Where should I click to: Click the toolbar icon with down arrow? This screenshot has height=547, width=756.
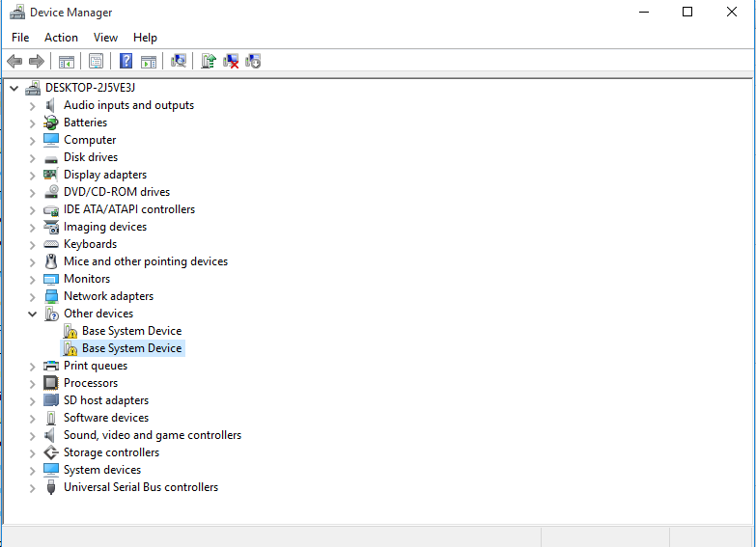[253, 61]
